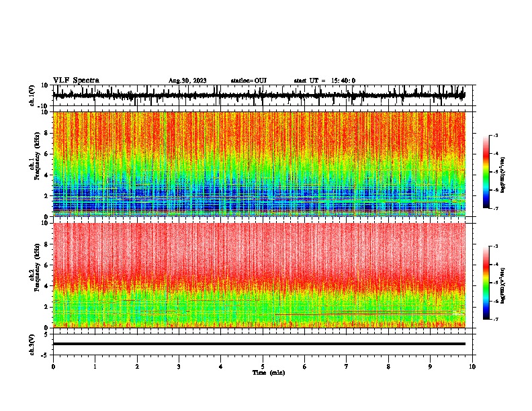Click the 8 kHz tick on ch.1 axis
This screenshot has width=532, height=411.
[x=48, y=133]
